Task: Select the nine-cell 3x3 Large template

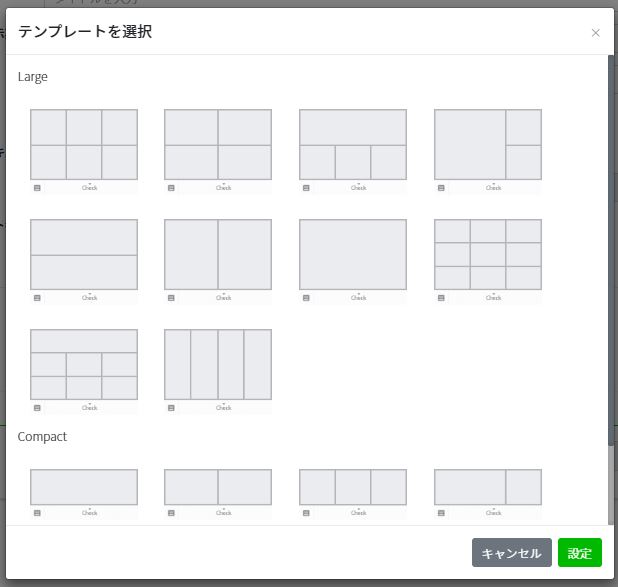Action: (488, 255)
